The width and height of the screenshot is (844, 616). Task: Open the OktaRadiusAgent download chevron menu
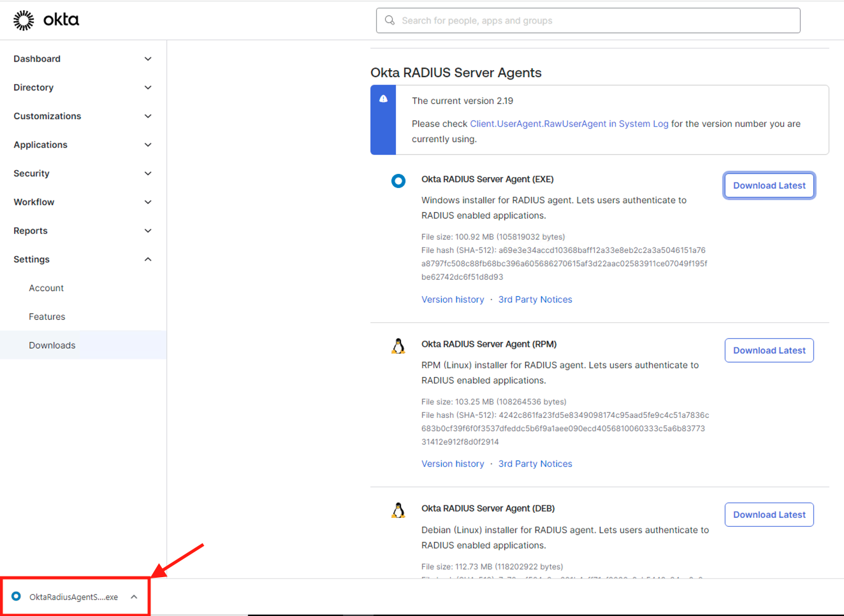(134, 597)
